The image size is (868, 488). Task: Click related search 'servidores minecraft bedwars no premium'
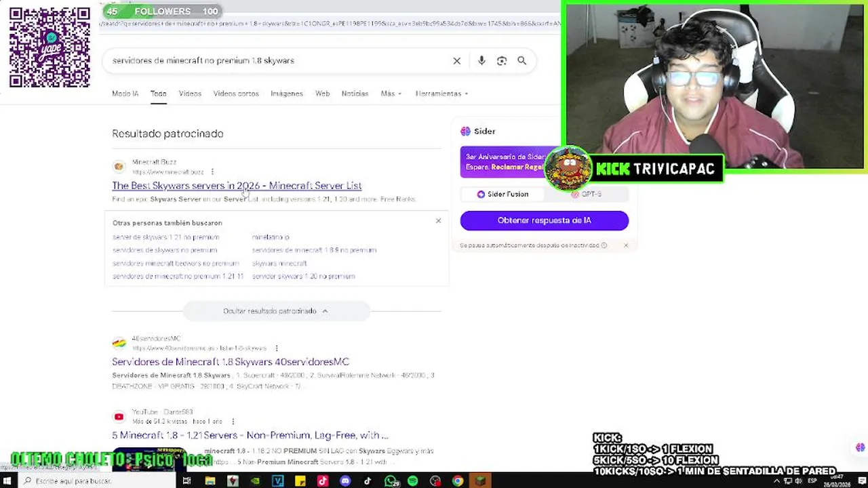click(x=176, y=263)
